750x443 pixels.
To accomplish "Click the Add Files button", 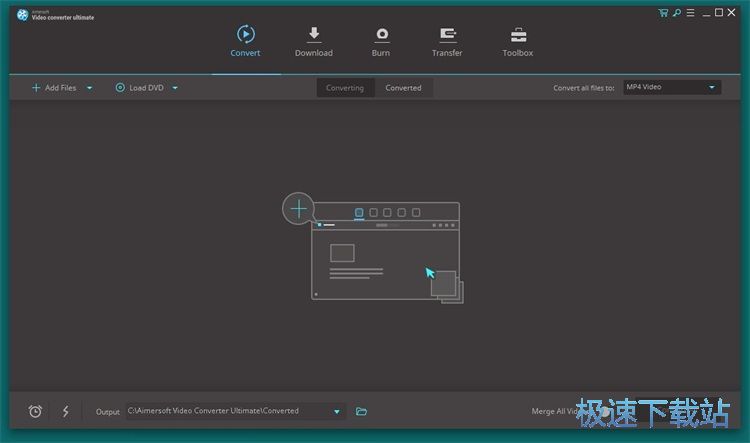I will tap(54, 88).
